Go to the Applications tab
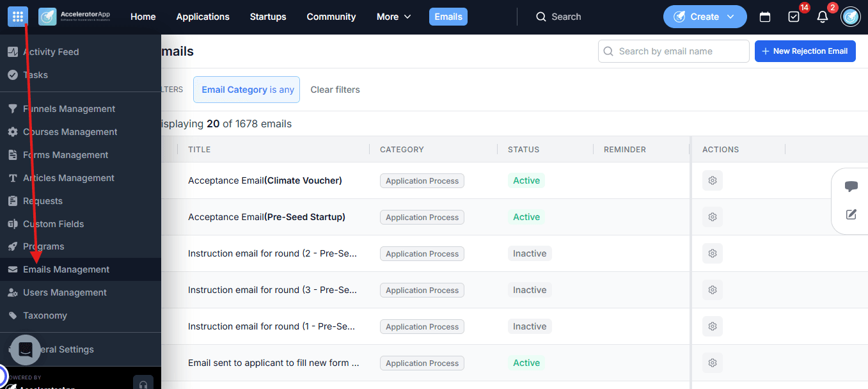Image resolution: width=868 pixels, height=389 pixels. point(203,17)
